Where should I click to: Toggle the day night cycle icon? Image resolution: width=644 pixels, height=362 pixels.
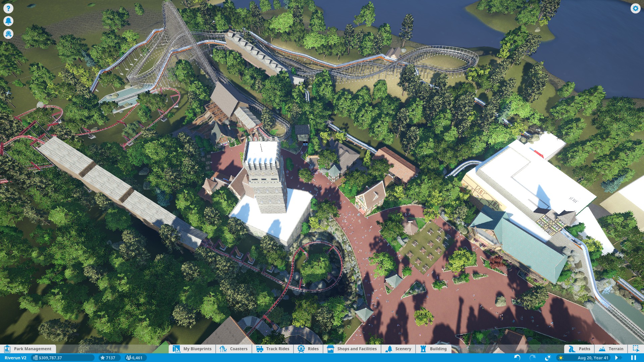[548, 358]
